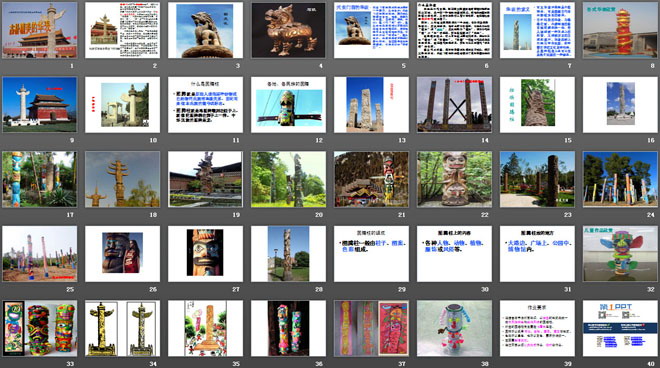Select slide 28 tall wooden totem in park
This screenshot has width=660, height=368.
pyautogui.click(x=288, y=253)
